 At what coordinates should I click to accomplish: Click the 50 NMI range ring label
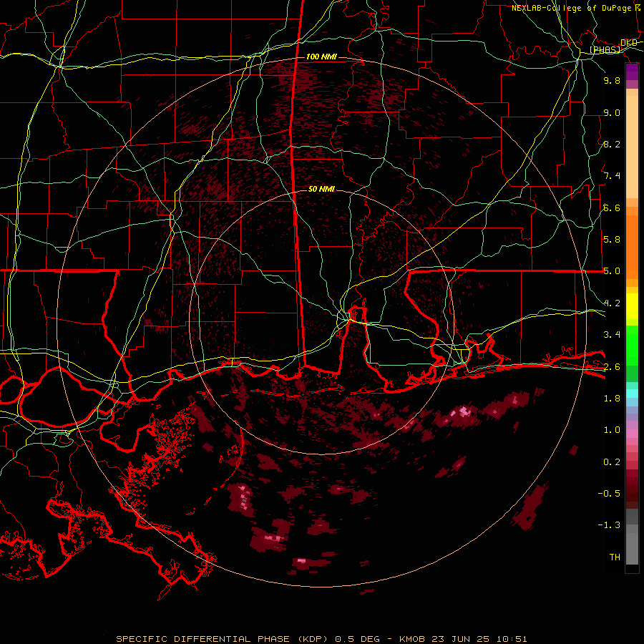coord(321,189)
